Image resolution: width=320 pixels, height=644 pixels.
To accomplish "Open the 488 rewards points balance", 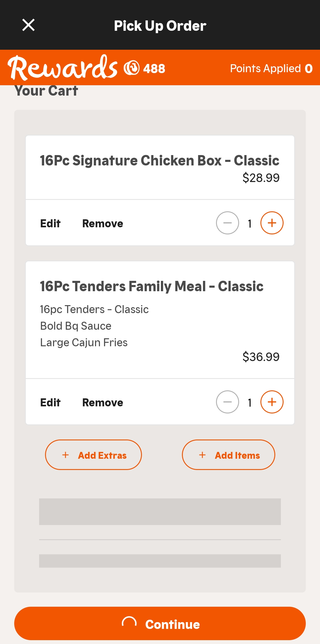I will (154, 69).
